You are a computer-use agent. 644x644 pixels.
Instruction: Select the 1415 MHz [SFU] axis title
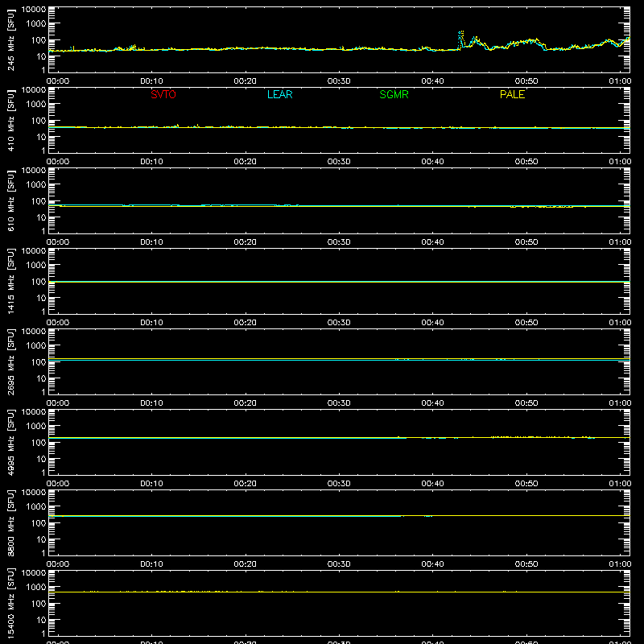coord(11,281)
